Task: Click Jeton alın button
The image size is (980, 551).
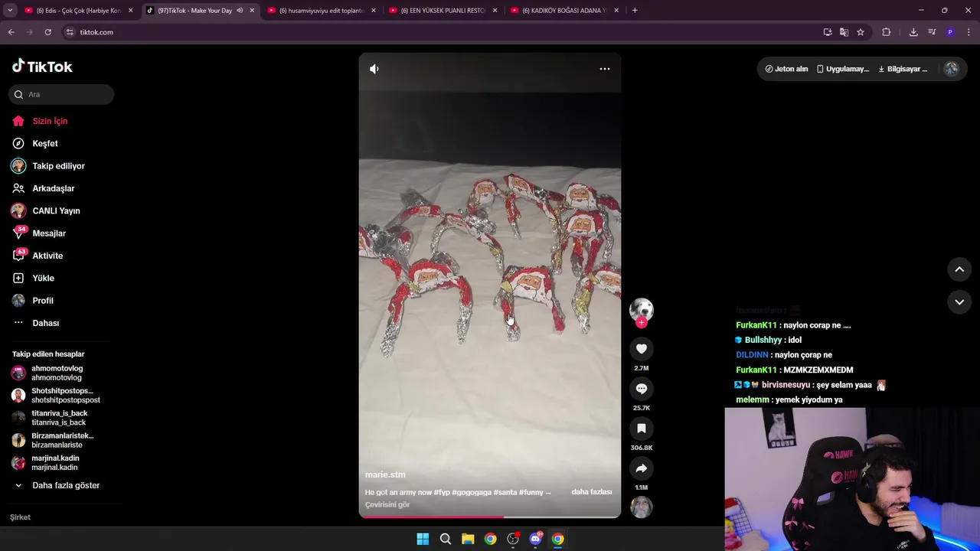Action: point(786,69)
